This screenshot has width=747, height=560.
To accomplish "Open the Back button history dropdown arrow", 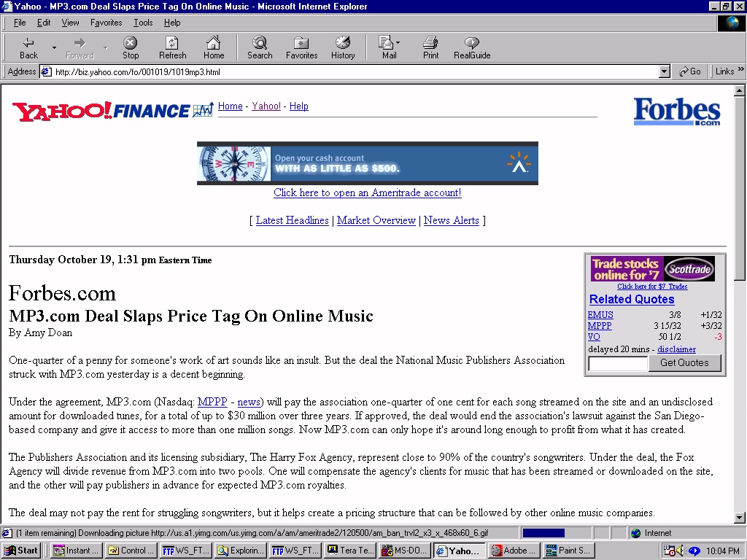I will click(x=54, y=48).
